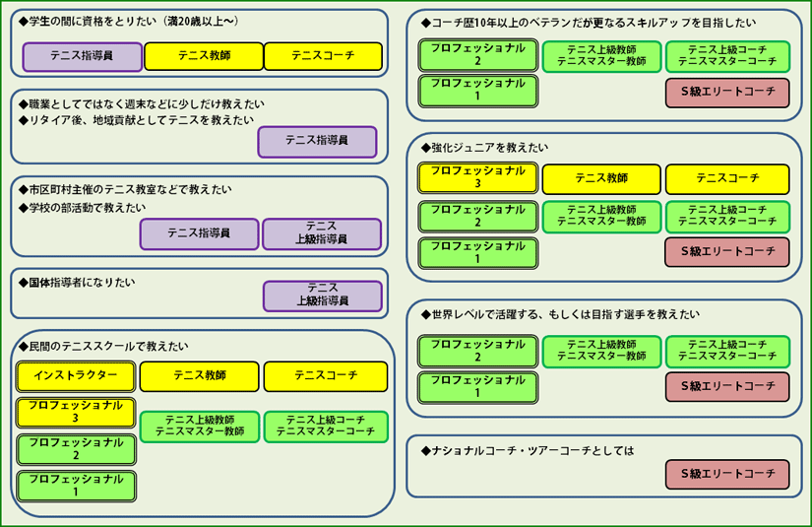Click インストラクター button in 民間のテニススクール section
812x527 pixels.
pyautogui.click(x=76, y=376)
